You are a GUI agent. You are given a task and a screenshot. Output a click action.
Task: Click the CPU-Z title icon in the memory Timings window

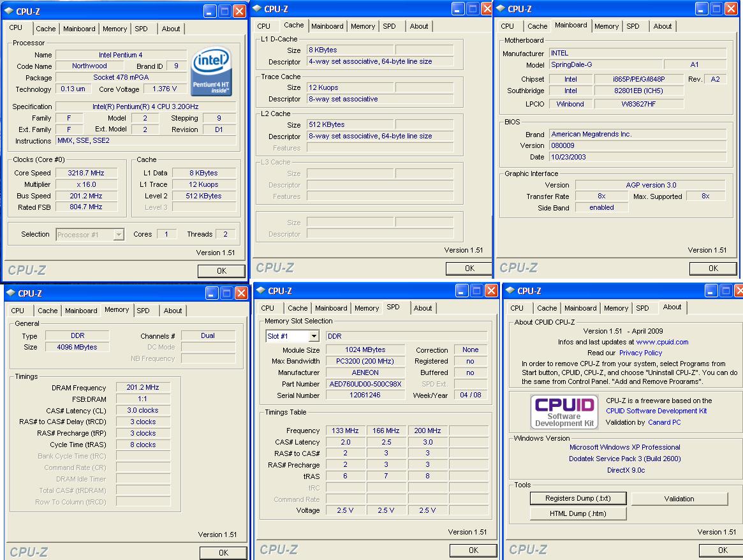pos(10,293)
